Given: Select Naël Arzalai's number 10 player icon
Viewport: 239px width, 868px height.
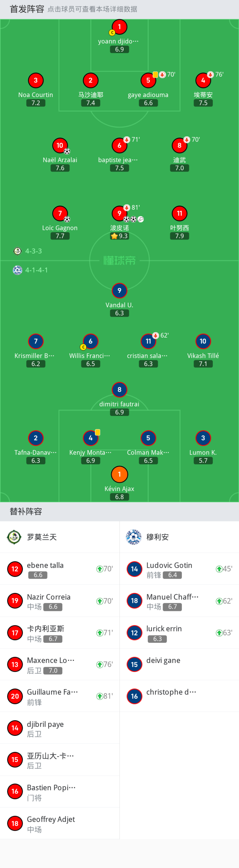Looking at the screenshot, I should (60, 145).
